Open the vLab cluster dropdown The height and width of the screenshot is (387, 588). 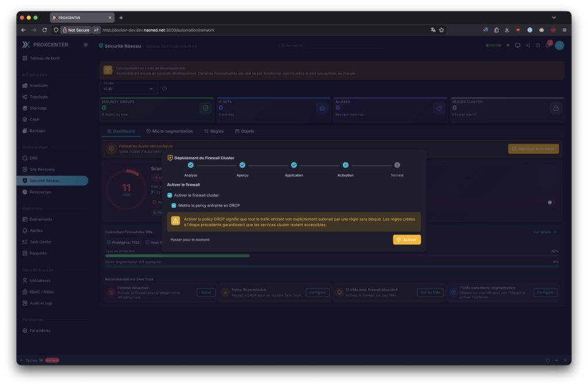[129, 88]
